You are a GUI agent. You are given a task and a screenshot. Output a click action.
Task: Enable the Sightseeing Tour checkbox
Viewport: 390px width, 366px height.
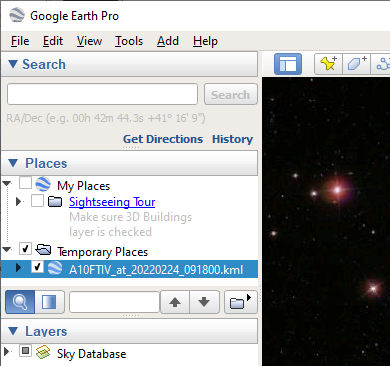tap(37, 201)
